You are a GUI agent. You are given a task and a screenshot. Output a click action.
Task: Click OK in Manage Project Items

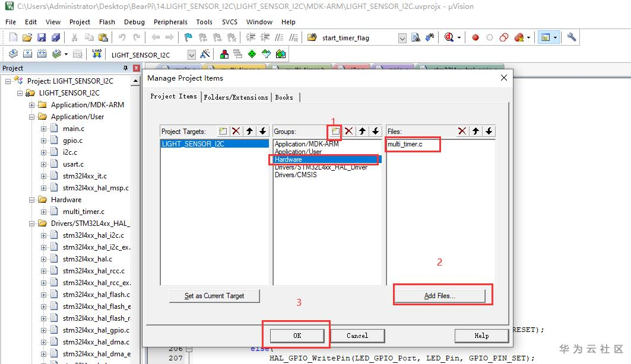pos(297,336)
